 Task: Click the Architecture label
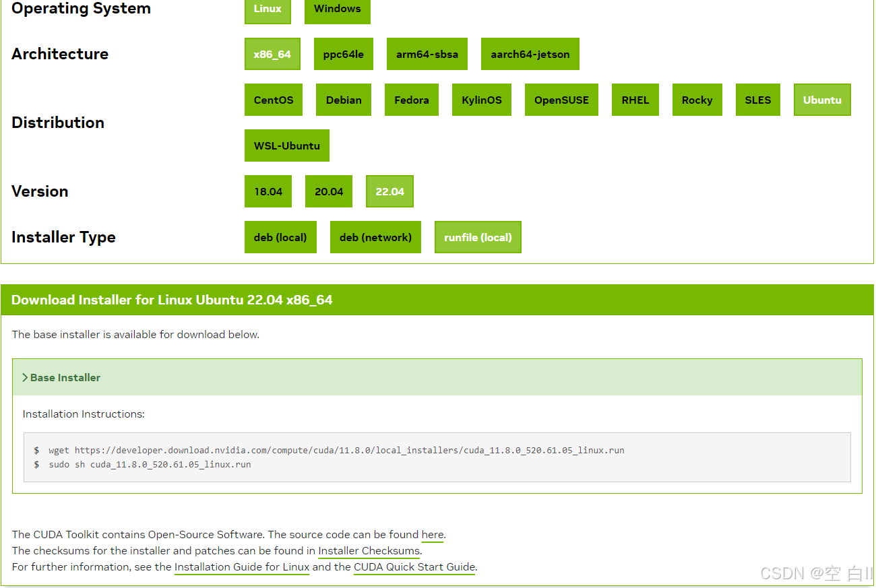60,54
